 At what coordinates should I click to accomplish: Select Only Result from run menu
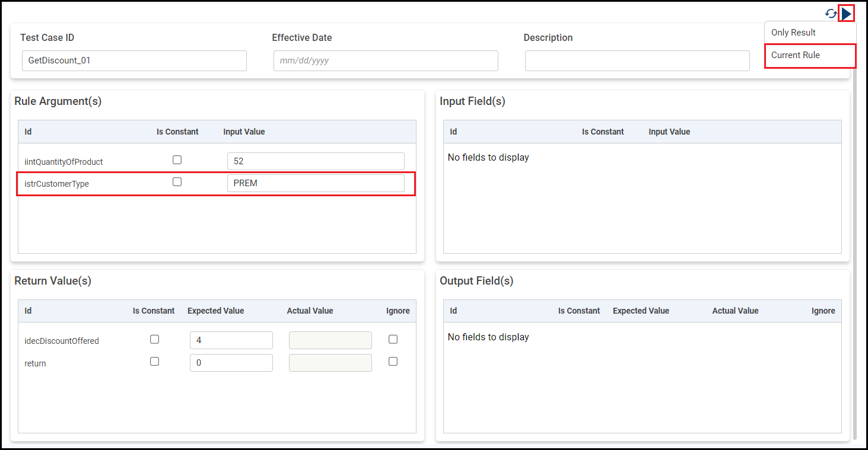pos(793,33)
